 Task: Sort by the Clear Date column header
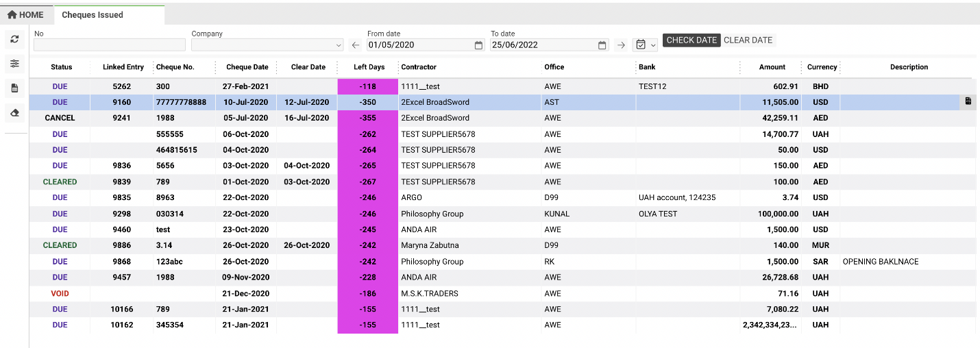308,67
